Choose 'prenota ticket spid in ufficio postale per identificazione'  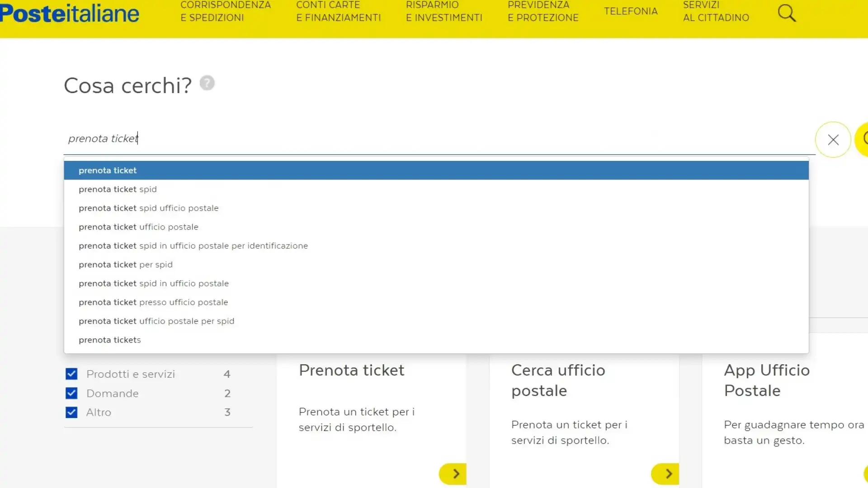[x=436, y=246]
